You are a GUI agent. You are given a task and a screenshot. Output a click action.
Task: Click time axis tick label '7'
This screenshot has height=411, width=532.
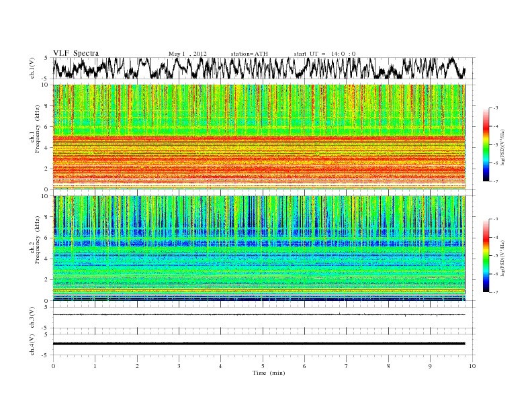point(347,366)
